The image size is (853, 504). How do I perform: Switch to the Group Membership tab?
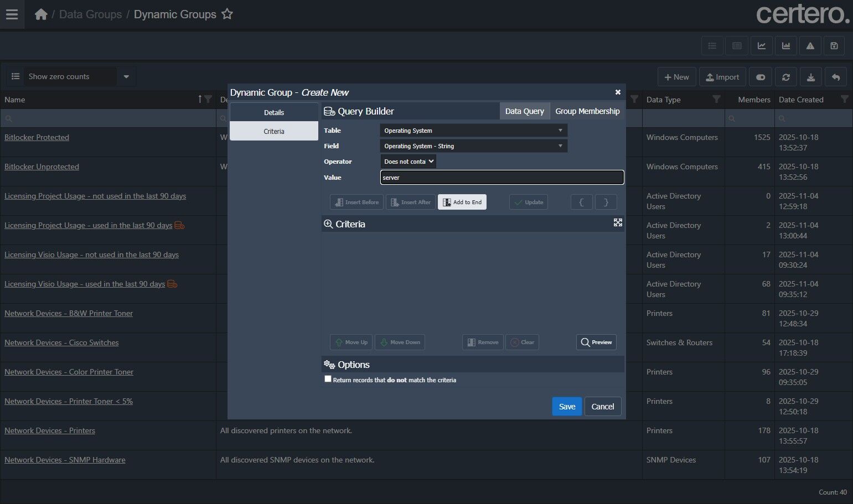587,111
